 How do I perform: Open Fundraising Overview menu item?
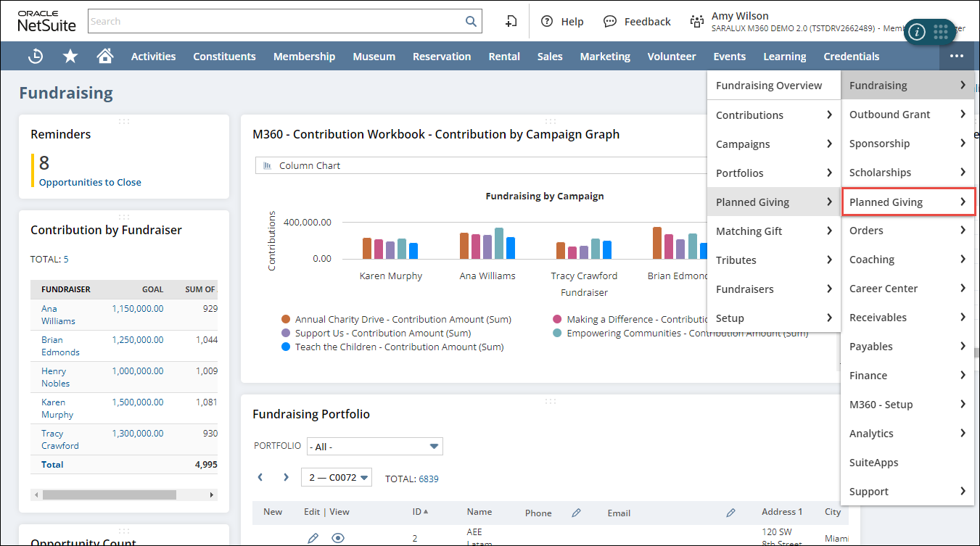click(x=769, y=86)
